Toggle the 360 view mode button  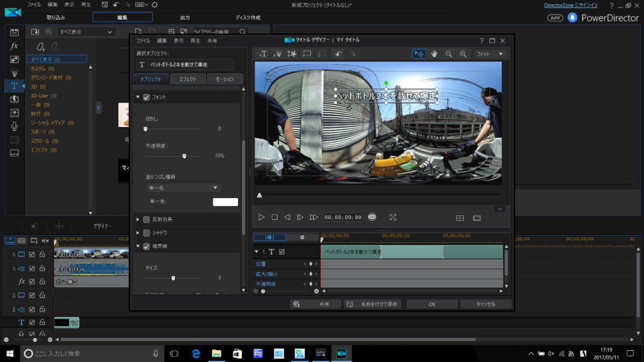click(372, 217)
